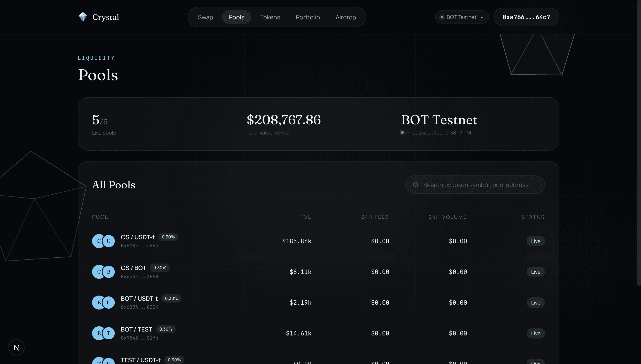641x364 pixels.
Task: Click pool address 0x60aE...3FF8
Action: (x=139, y=277)
